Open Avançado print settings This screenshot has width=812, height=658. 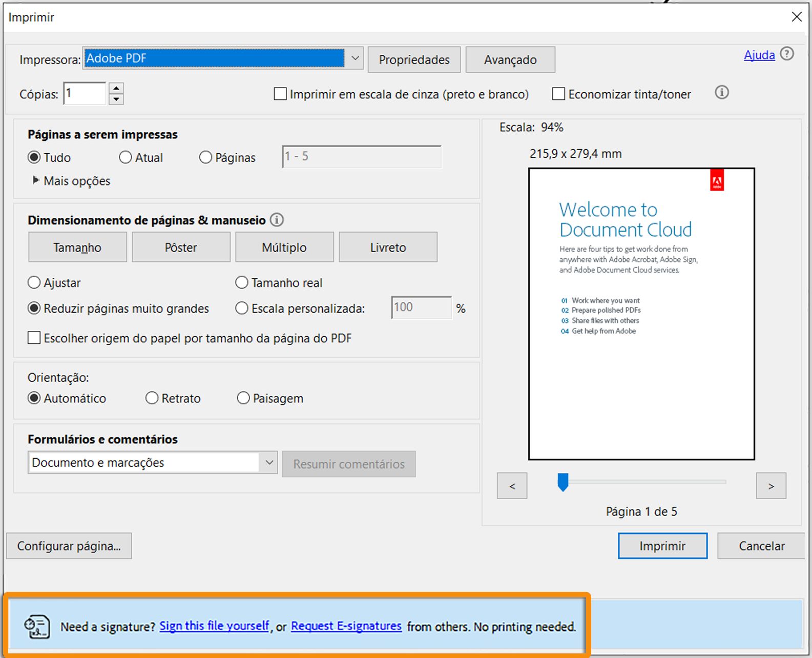click(x=510, y=59)
